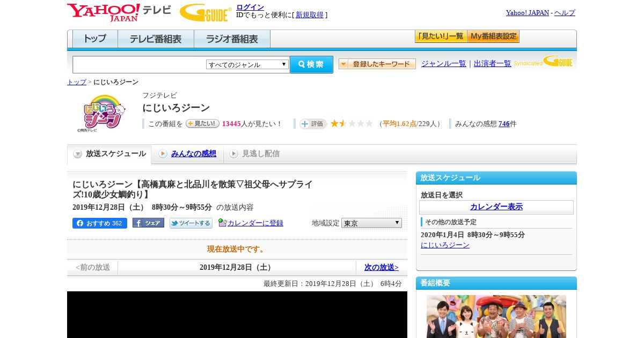Switch to the テレビ番組表 tab
644x338 pixels.
[x=156, y=39]
